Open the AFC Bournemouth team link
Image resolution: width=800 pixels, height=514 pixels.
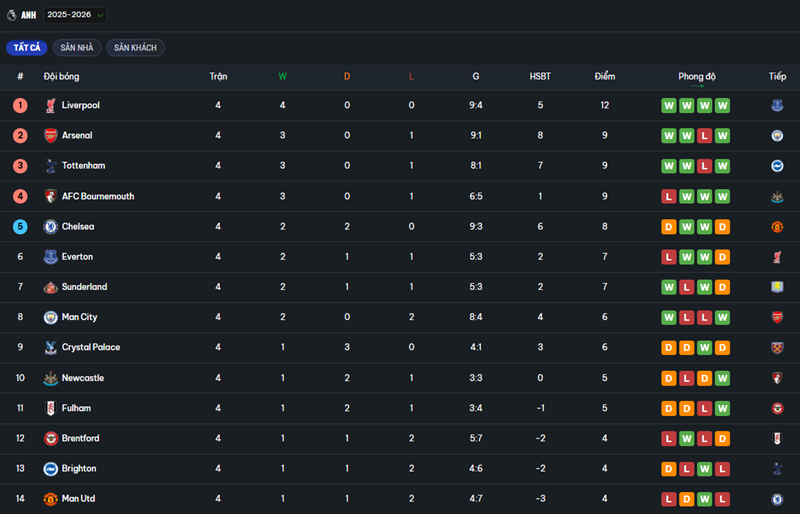click(x=97, y=196)
